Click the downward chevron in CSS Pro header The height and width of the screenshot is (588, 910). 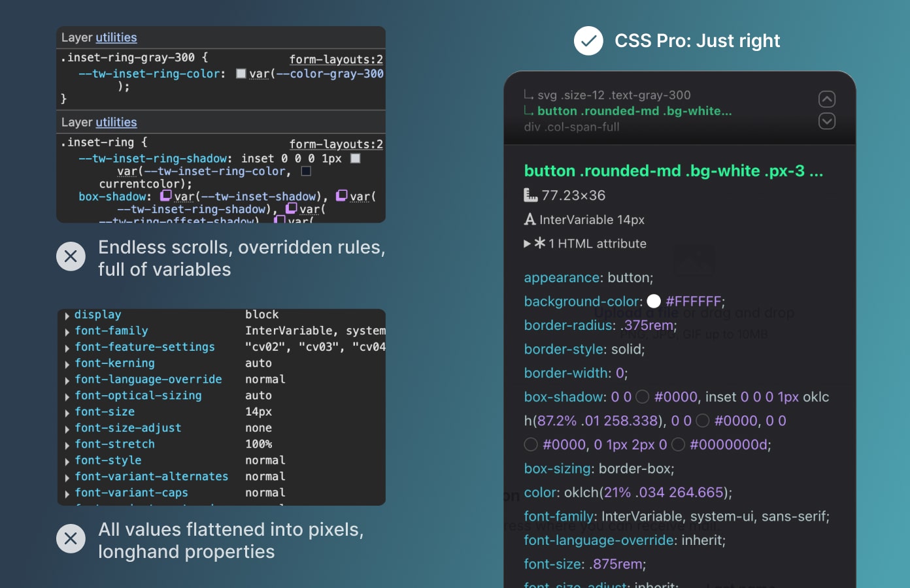(826, 121)
